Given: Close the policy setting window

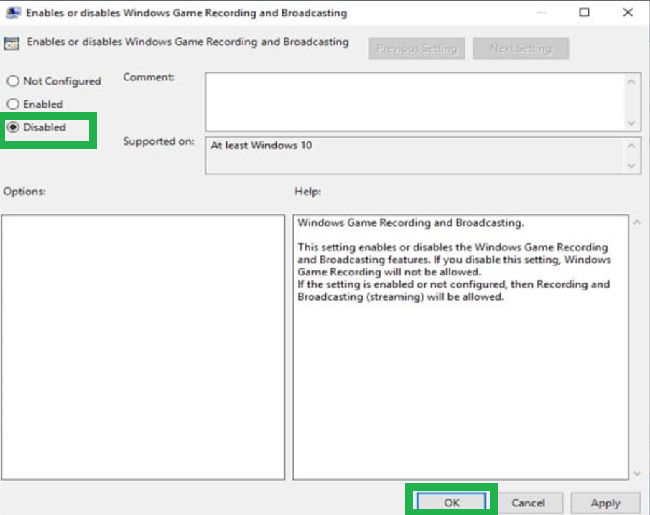Looking at the screenshot, I should (628, 12).
